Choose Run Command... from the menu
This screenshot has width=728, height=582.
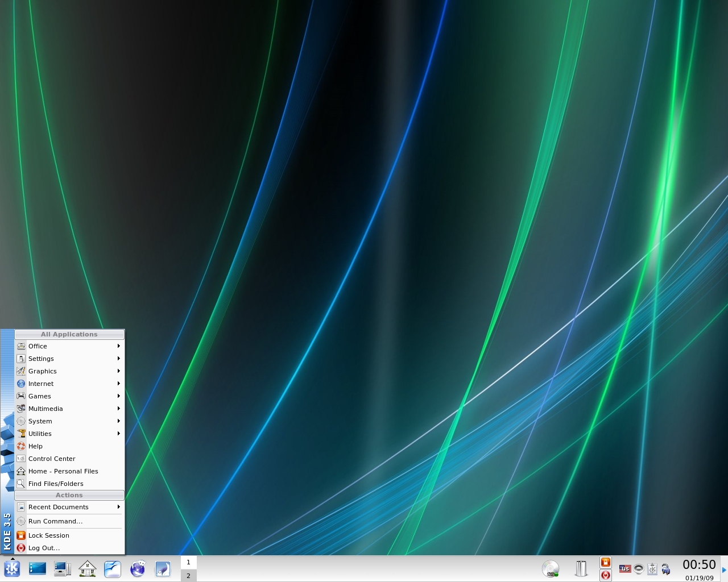[69, 521]
